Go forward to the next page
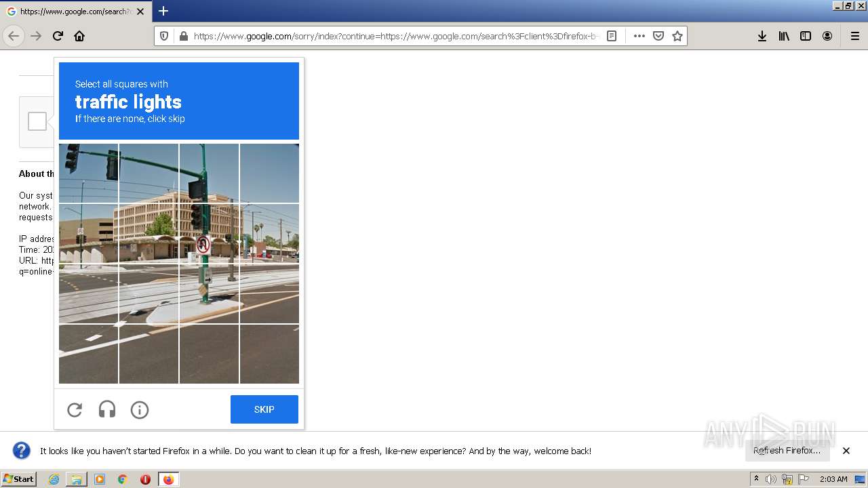The width and height of the screenshot is (868, 488). [x=36, y=36]
